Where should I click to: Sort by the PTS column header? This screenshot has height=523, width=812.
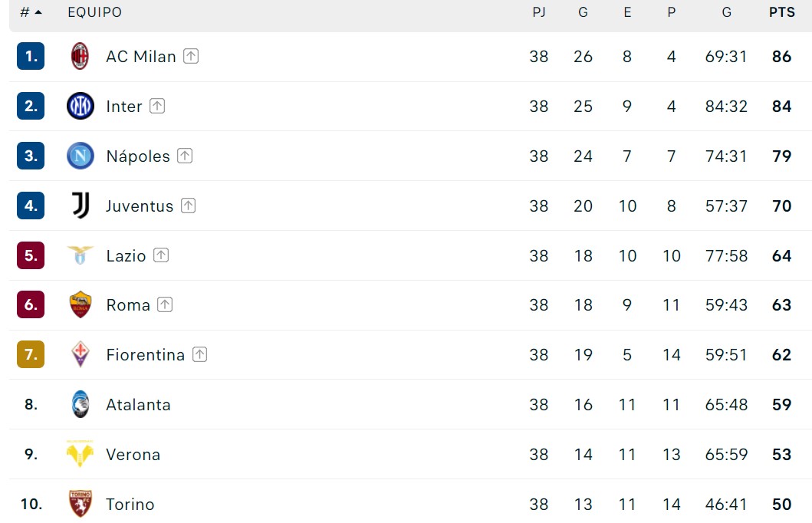click(781, 12)
